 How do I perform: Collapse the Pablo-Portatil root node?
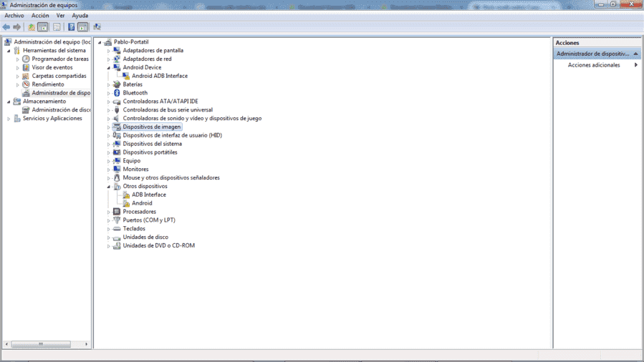click(x=100, y=42)
